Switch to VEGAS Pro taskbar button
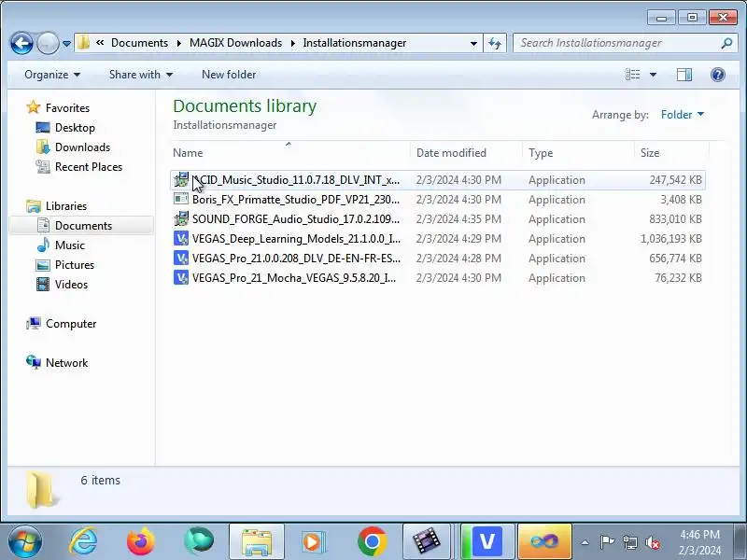The width and height of the screenshot is (747, 560). (486, 542)
